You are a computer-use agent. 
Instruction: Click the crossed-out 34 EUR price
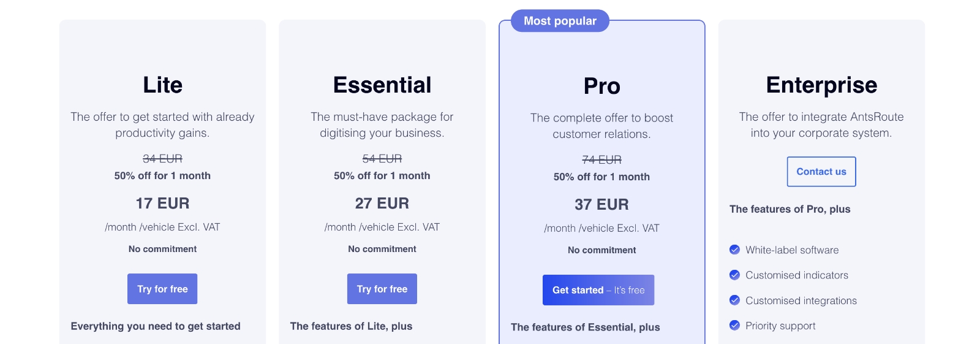coord(162,159)
